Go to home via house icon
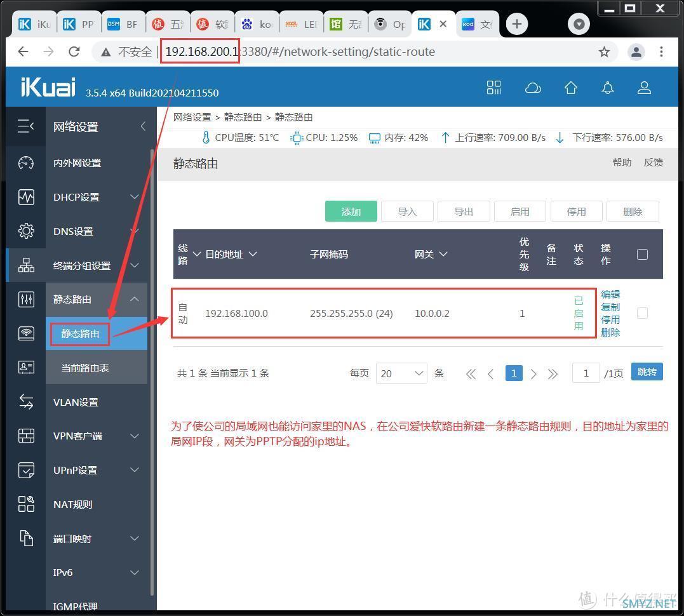 tap(570, 88)
